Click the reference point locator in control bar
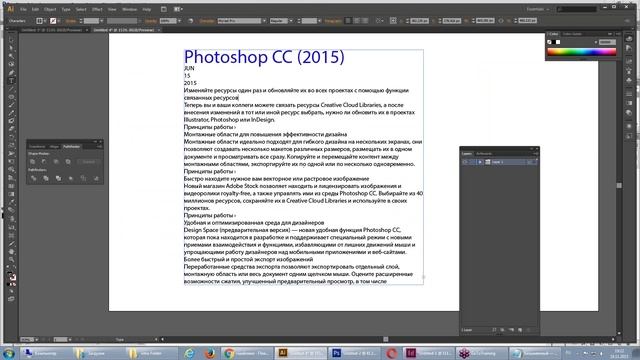Viewport: 640px width, 360px height. pos(393,20)
